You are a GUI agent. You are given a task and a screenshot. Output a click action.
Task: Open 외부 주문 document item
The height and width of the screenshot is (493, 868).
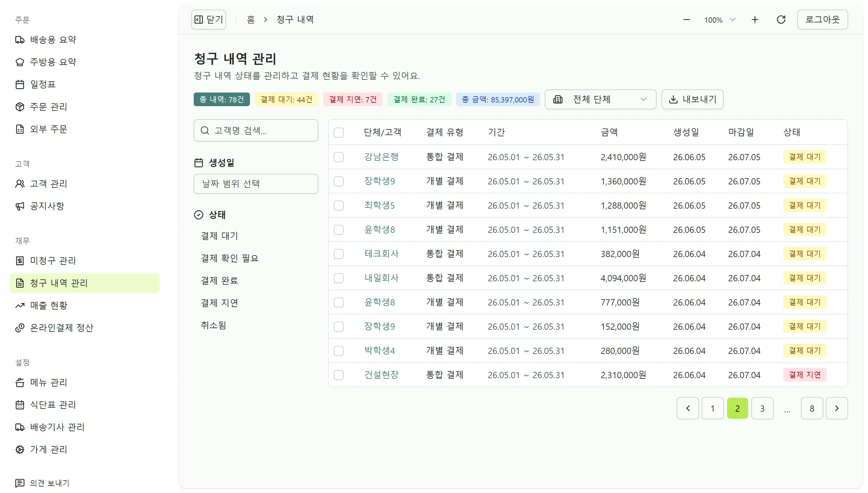[85, 129]
